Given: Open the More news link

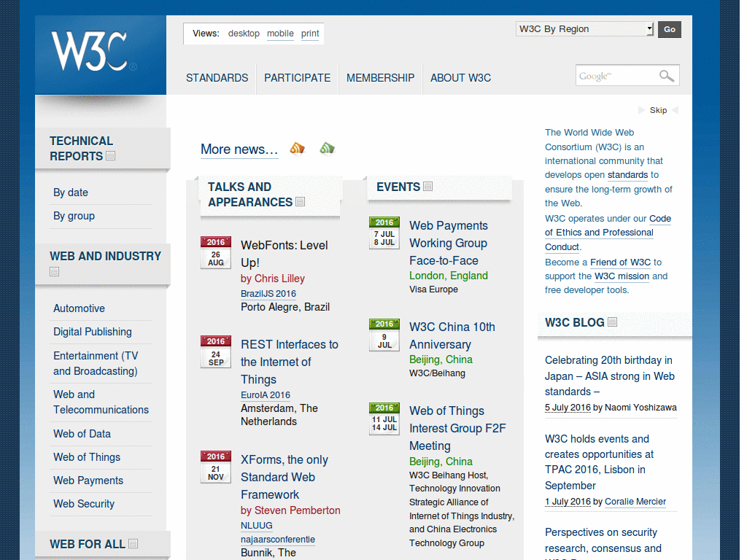Looking at the screenshot, I should [239, 149].
